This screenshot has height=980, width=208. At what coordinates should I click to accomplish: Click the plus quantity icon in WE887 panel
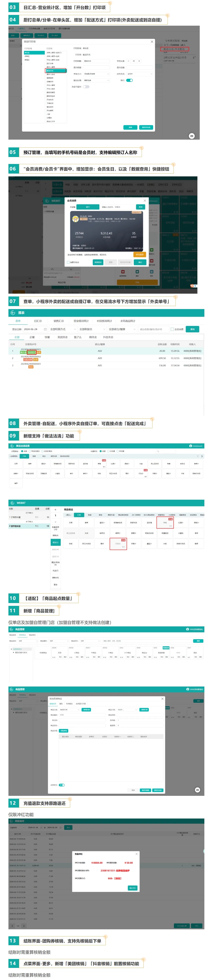tap(56, 509)
